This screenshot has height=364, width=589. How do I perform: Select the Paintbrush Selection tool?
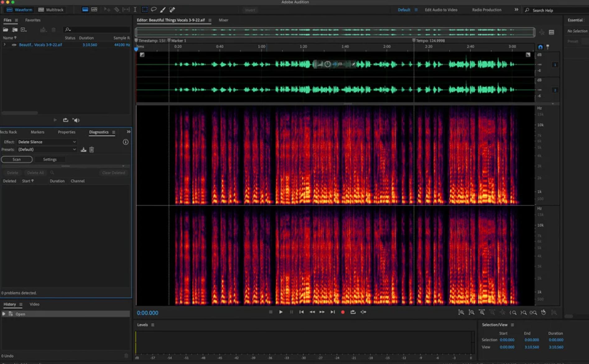pyautogui.click(x=163, y=10)
